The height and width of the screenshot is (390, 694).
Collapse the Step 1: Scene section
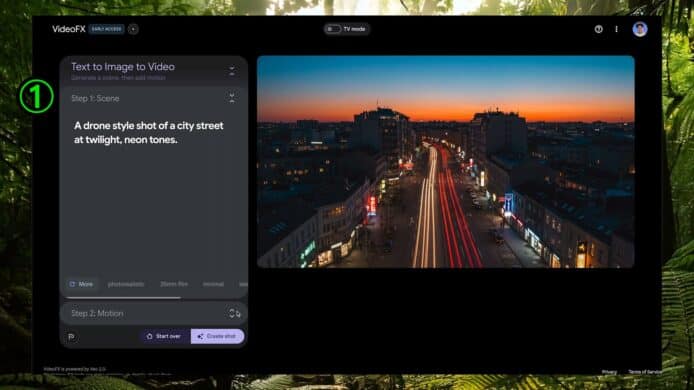tap(232, 98)
